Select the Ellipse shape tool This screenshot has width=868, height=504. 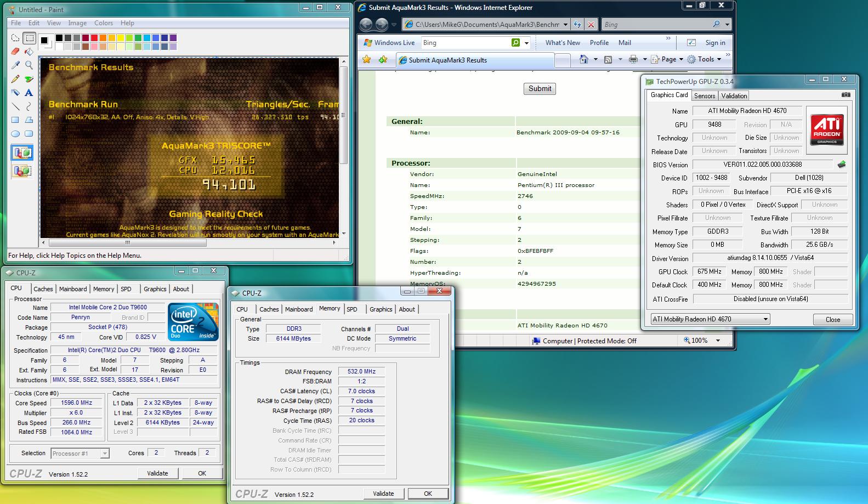15,133
